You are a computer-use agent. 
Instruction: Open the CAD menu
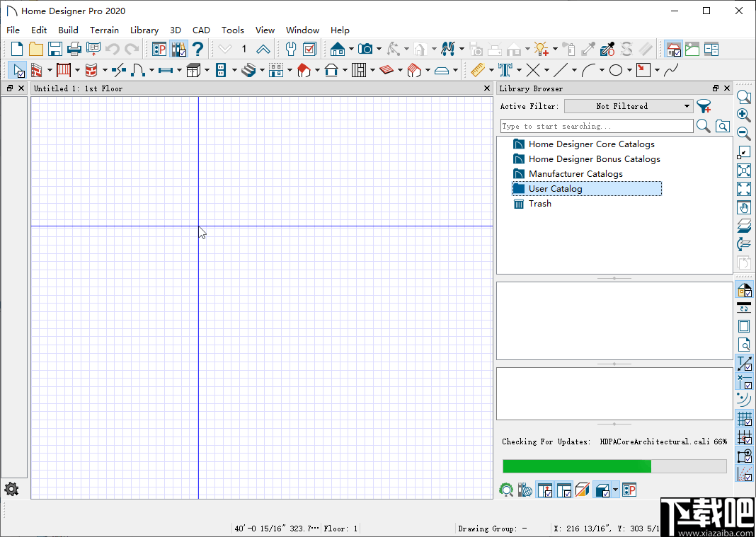(201, 30)
